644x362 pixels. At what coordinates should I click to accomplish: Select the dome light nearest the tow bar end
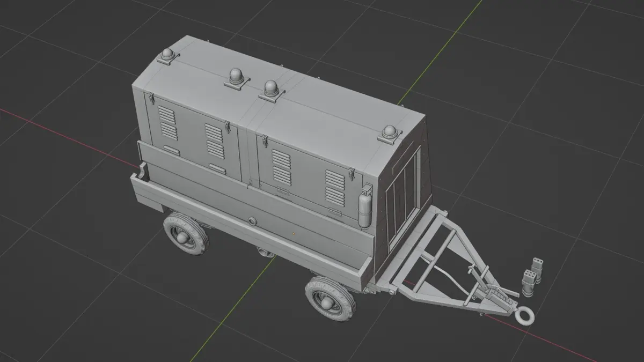[390, 134]
